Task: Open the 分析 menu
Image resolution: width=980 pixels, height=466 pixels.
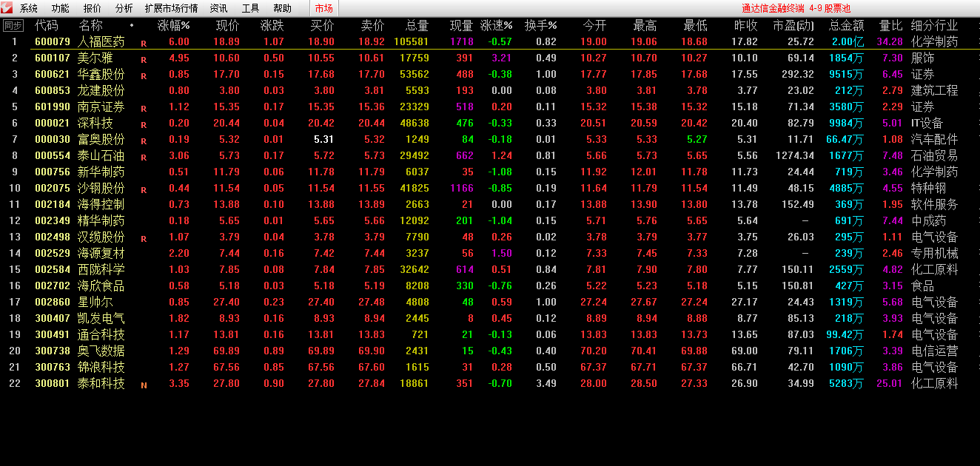Action: (x=124, y=9)
